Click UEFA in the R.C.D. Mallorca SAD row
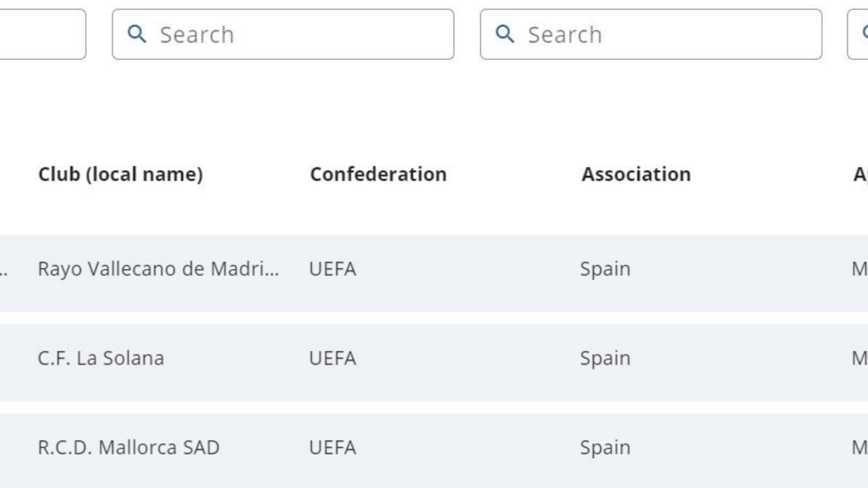 pyautogui.click(x=332, y=447)
